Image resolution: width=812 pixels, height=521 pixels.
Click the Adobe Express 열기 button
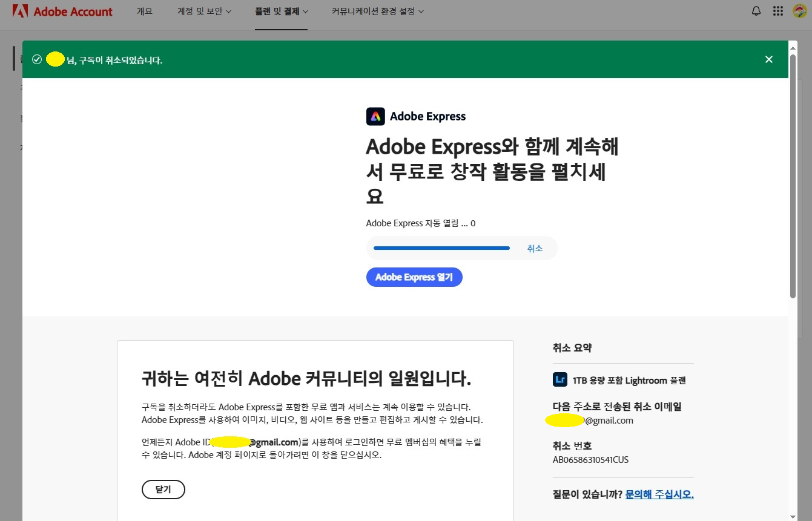[x=414, y=277]
